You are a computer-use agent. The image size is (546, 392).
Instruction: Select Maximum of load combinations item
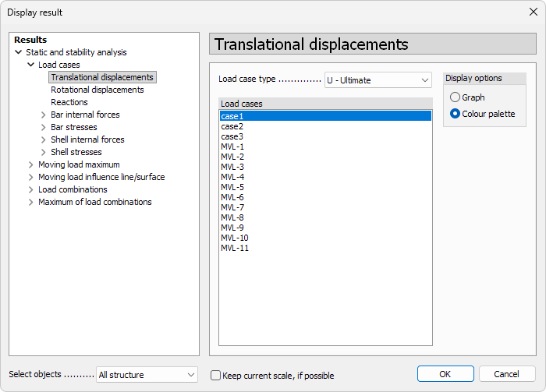pos(95,202)
